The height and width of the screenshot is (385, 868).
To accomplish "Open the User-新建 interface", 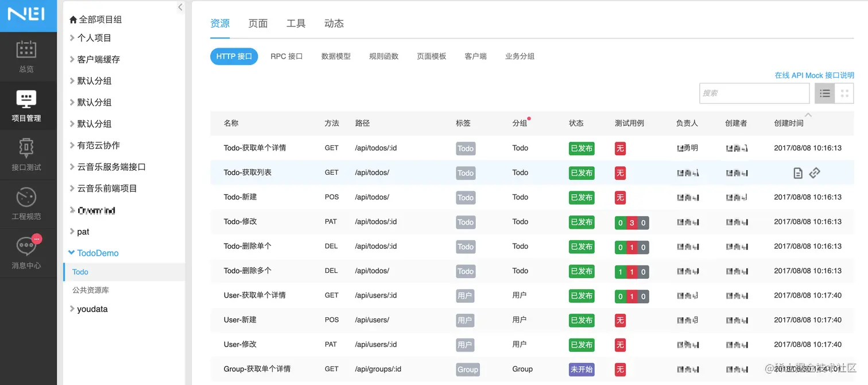I will tap(240, 320).
